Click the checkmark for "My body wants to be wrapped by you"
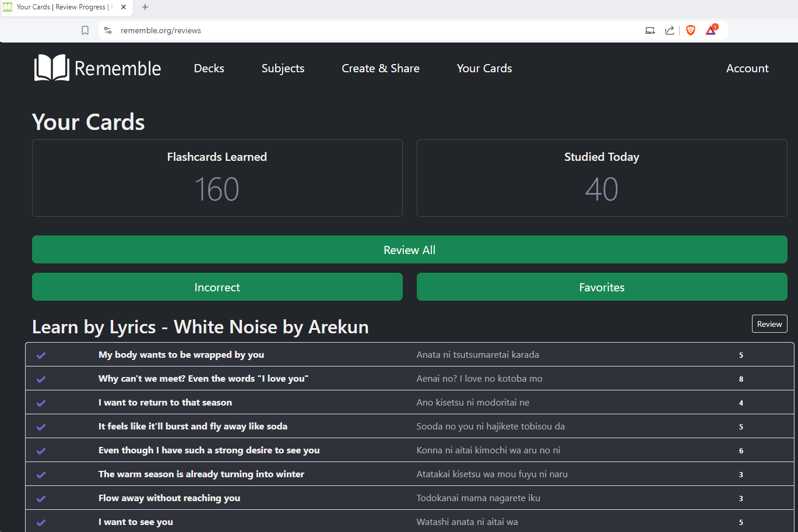Image resolution: width=798 pixels, height=532 pixels. coord(41,355)
